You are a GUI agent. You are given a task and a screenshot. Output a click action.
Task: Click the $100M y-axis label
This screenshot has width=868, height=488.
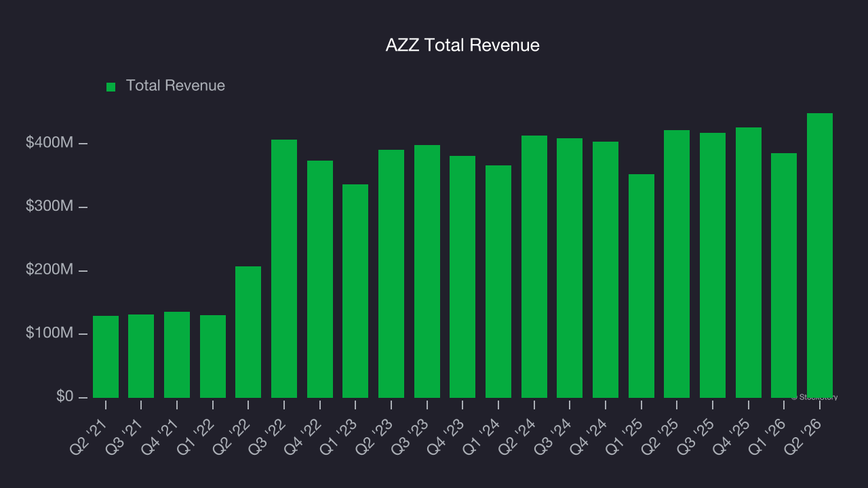coord(50,333)
